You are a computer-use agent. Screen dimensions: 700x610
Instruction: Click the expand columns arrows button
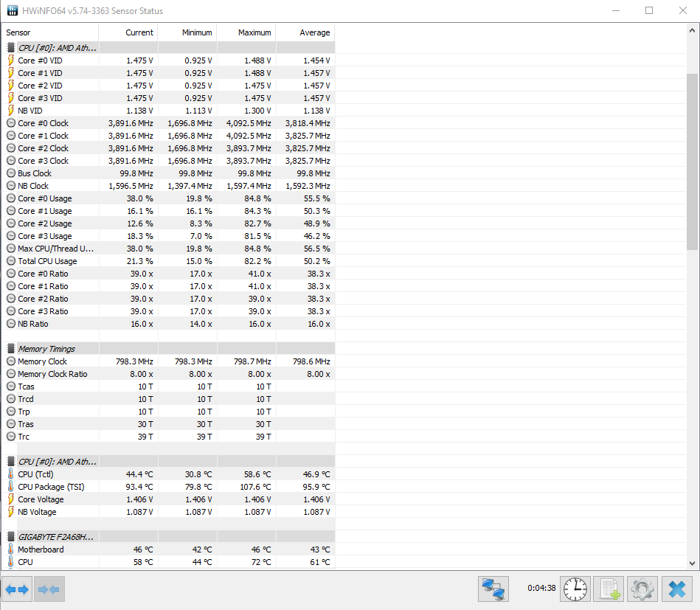[17, 589]
